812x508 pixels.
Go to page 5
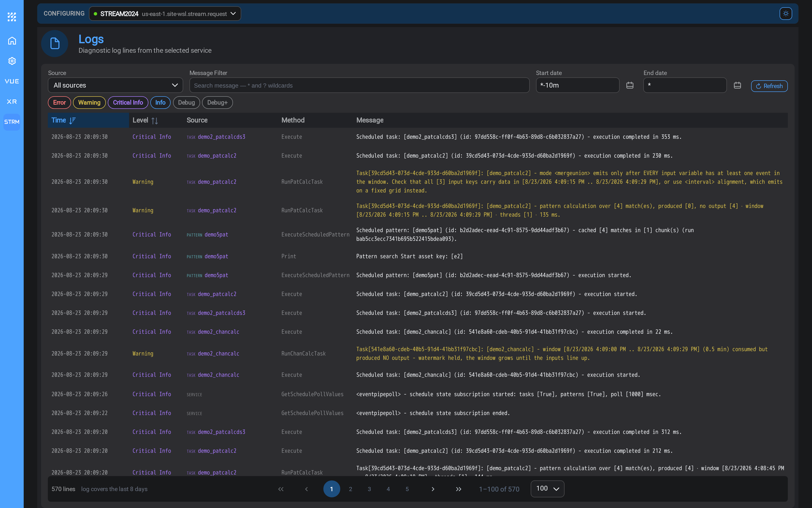tap(407, 489)
